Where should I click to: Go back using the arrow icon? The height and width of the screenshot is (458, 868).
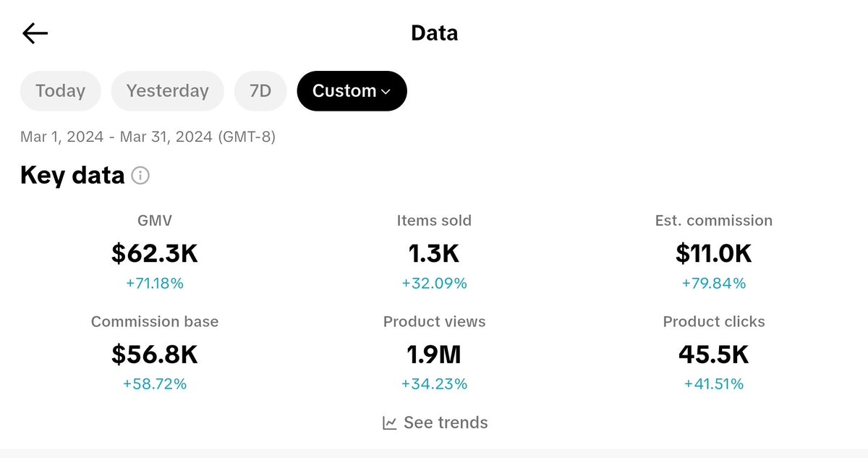point(35,33)
